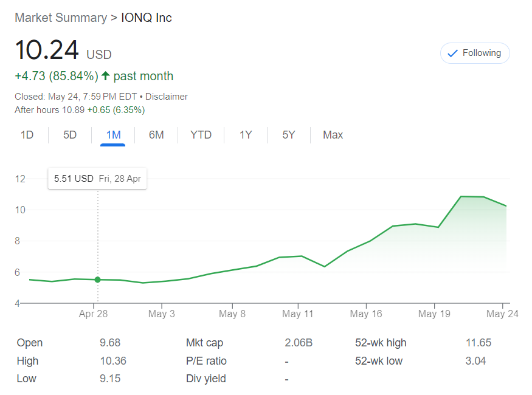View the 5Y chart range
The image size is (532, 395).
289,135
